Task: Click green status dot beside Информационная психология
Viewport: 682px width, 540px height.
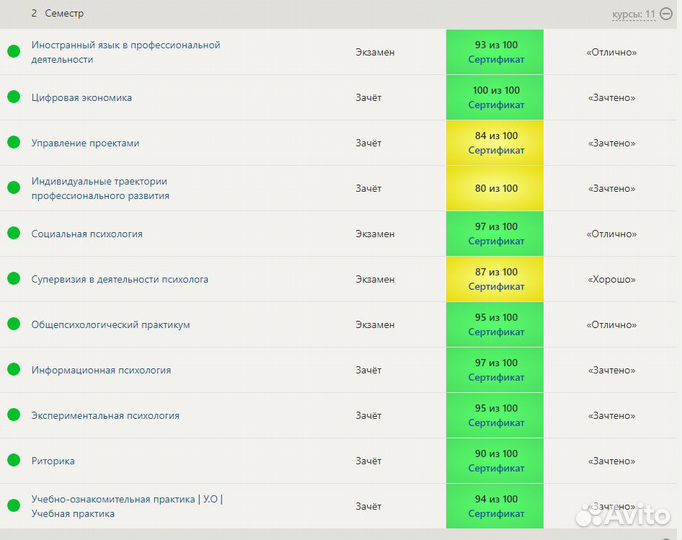Action: point(14,369)
